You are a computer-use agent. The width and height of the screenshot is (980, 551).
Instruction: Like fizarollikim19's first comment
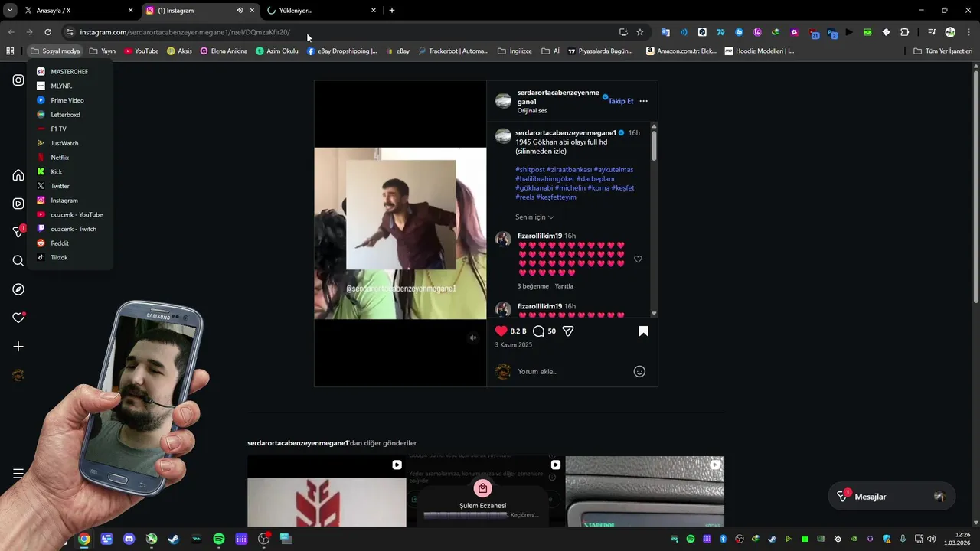[x=638, y=259]
